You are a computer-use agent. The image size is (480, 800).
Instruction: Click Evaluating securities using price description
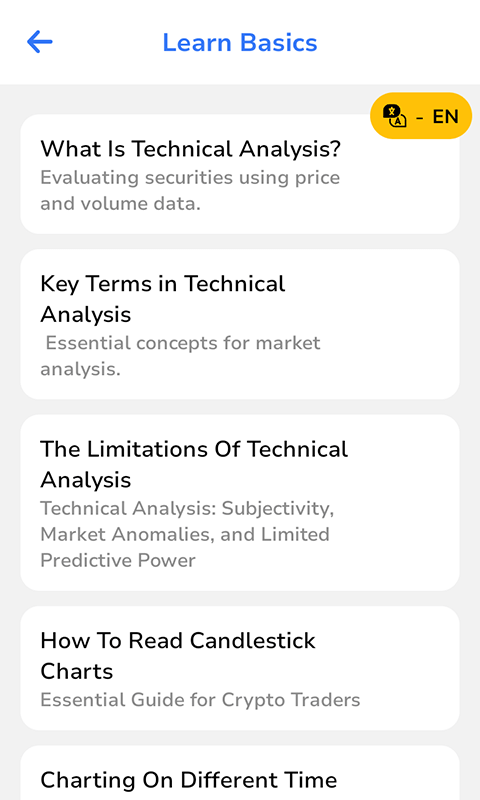click(x=190, y=178)
